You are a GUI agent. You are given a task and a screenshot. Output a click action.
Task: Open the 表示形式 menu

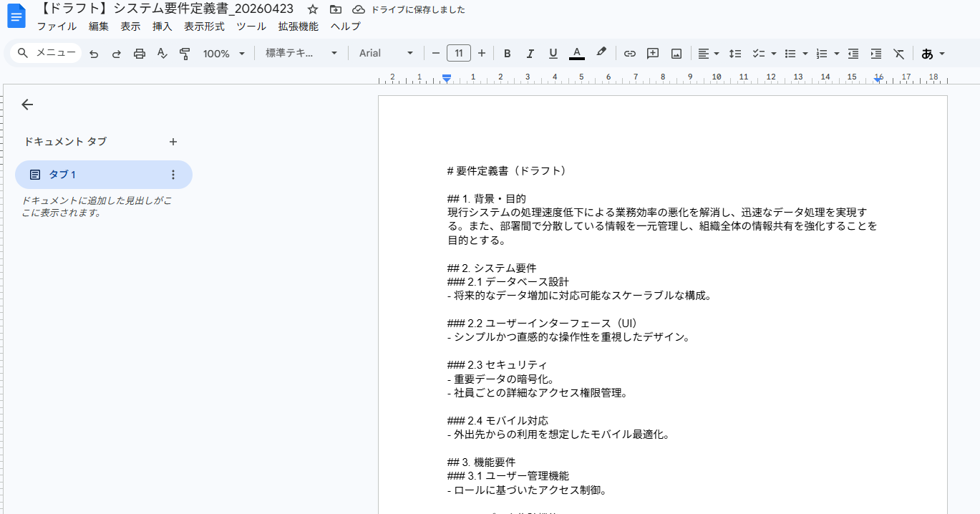click(x=204, y=26)
